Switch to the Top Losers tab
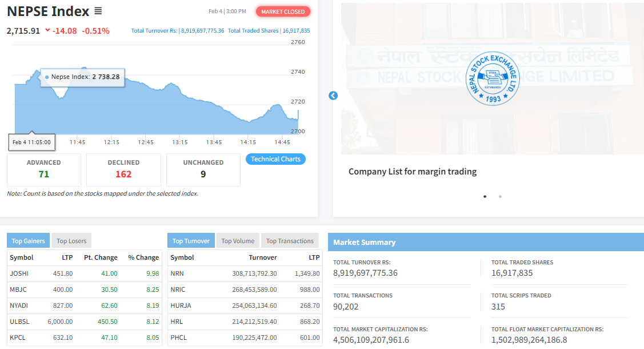644x349 pixels. tap(71, 241)
